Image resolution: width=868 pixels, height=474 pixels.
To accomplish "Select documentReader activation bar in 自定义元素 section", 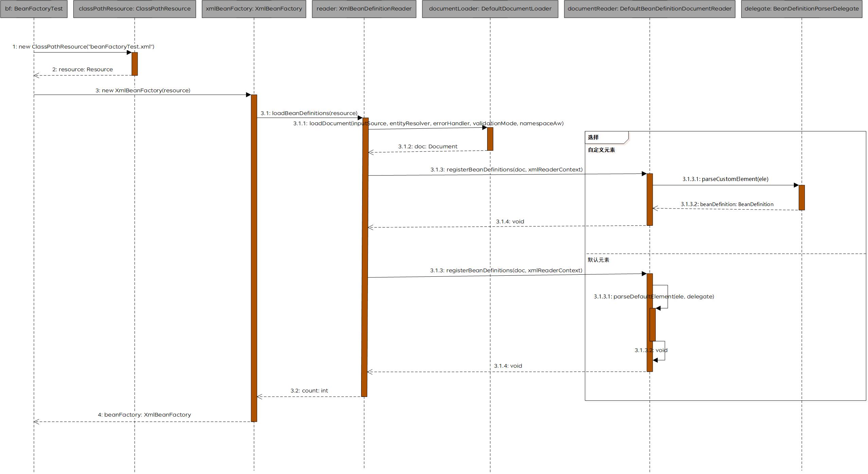I will click(x=650, y=200).
